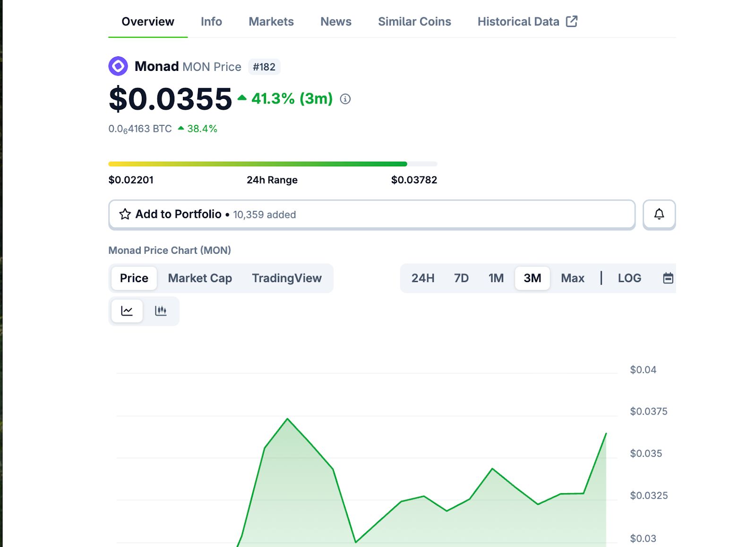Screen dimensions: 756x547
Task: Open the date range calendar icon
Action: 668,278
